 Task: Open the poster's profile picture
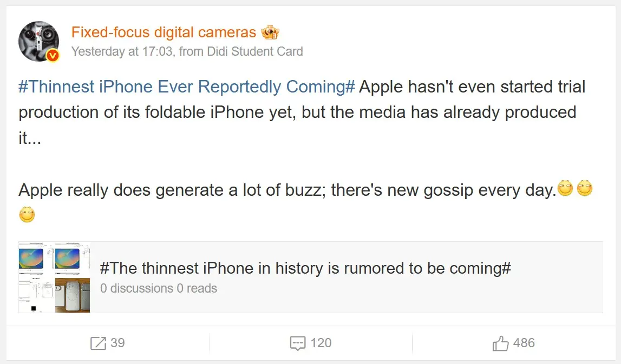(38, 42)
